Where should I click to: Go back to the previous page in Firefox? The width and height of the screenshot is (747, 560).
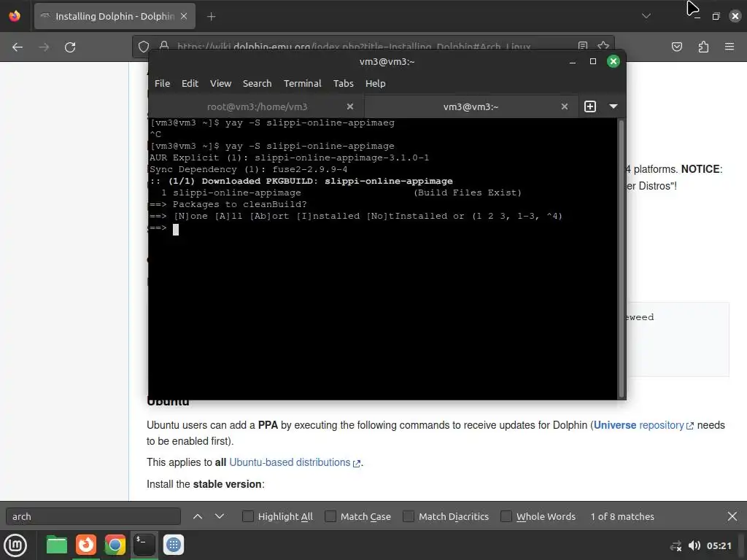18,47
